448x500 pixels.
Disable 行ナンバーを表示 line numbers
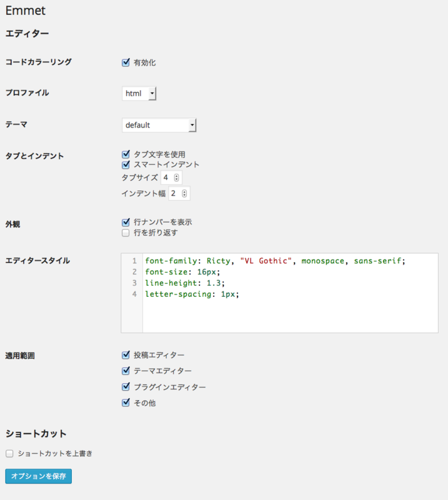(x=126, y=220)
